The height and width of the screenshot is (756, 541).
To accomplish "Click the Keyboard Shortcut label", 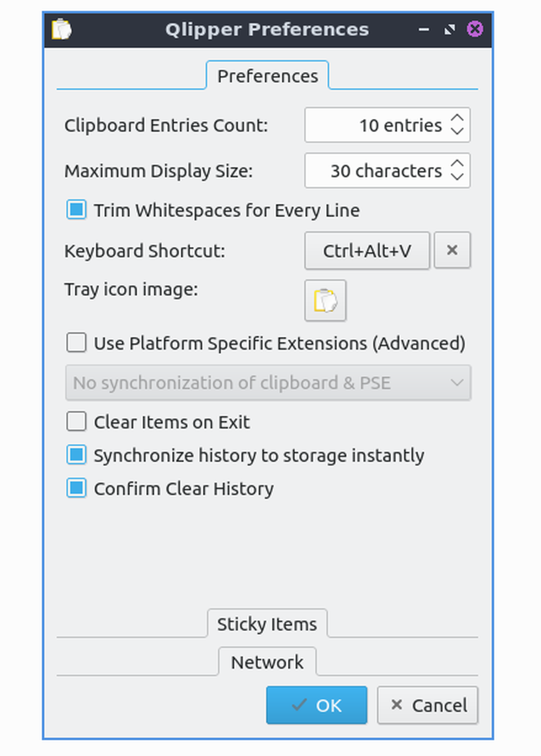I will [144, 251].
